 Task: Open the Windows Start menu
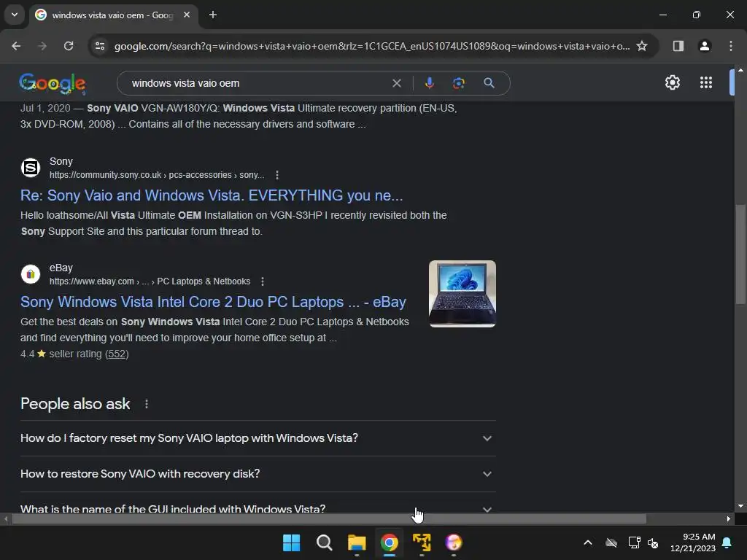coord(291,542)
